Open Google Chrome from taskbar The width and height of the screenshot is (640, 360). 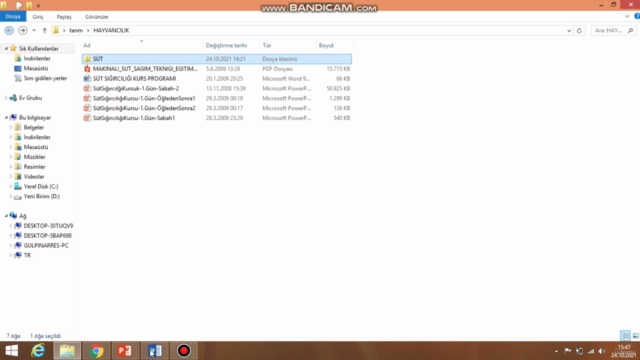[x=96, y=351]
